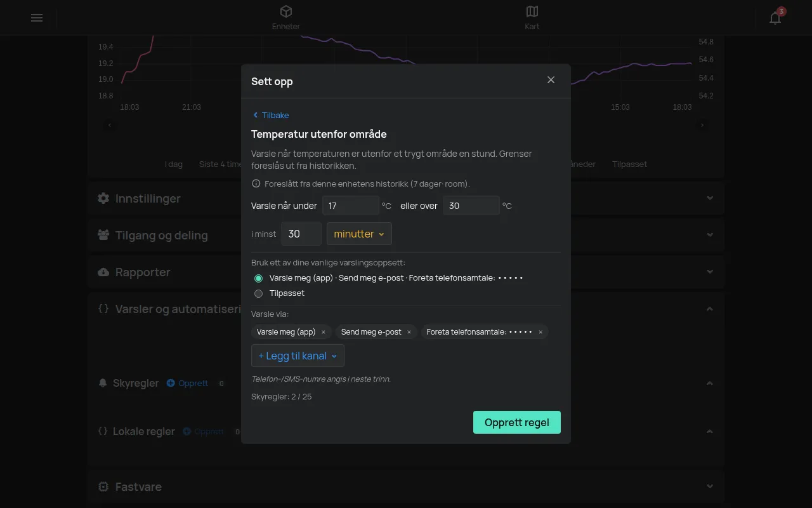812x508 pixels.
Task: Click the minimum duration number field
Action: tap(301, 234)
